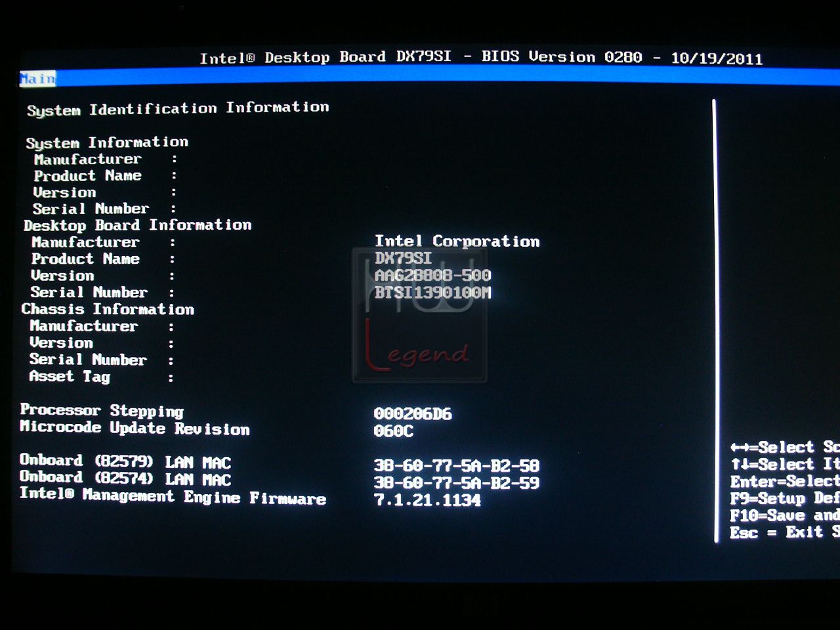Image resolution: width=840 pixels, height=630 pixels.
Task: Click the 'DX79SI' product name value
Action: click(403, 258)
